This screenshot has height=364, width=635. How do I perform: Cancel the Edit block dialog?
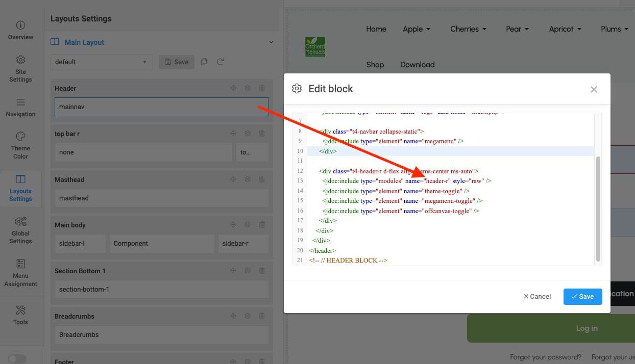pyautogui.click(x=537, y=297)
